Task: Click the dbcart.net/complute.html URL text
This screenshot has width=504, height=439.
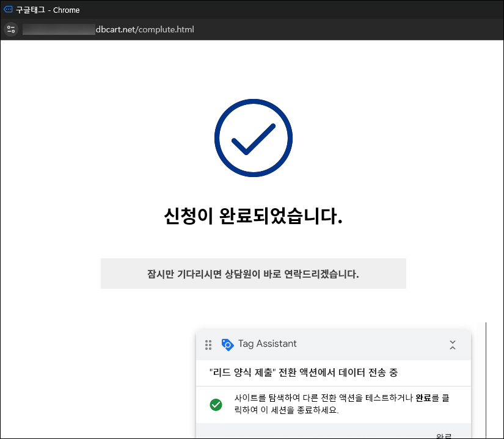Action: pyautogui.click(x=145, y=29)
